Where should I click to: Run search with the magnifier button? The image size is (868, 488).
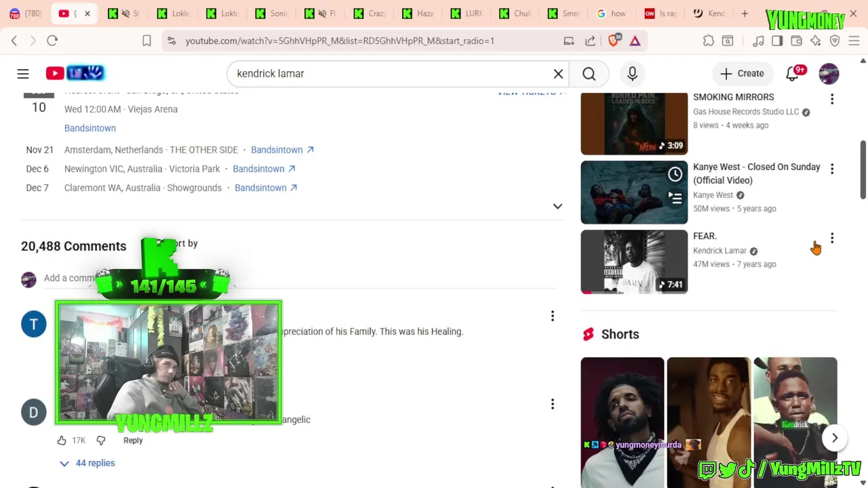tap(589, 73)
